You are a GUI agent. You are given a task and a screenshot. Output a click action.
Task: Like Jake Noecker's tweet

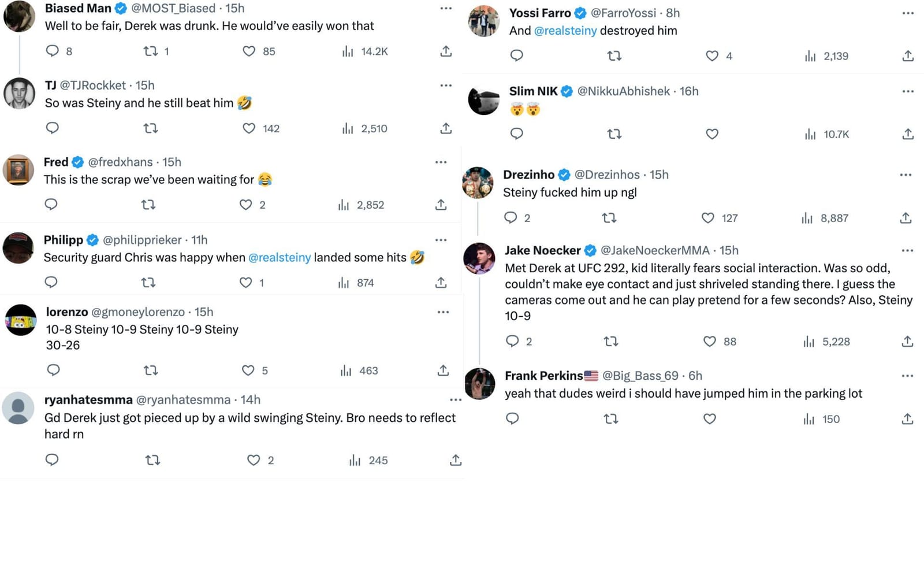709,342
